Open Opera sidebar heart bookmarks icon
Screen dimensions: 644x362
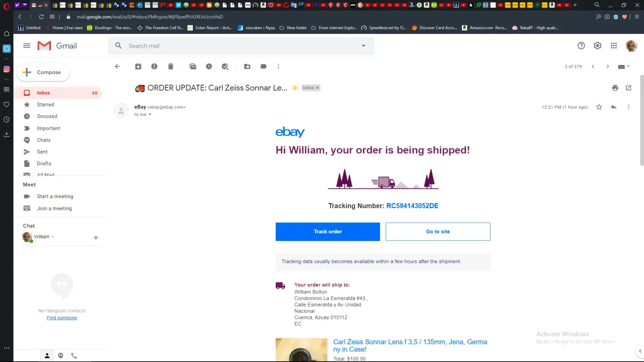click(7, 104)
